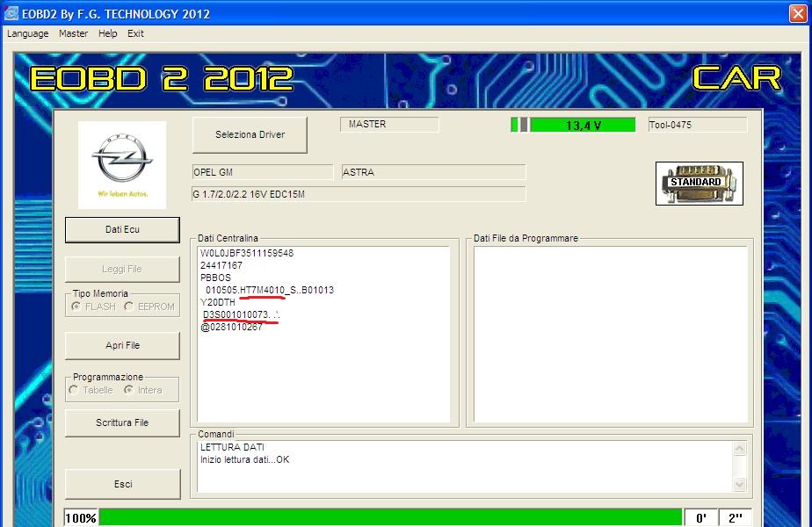Click the ASTRA model field
Screen dimensions: 812x527
click(433, 172)
